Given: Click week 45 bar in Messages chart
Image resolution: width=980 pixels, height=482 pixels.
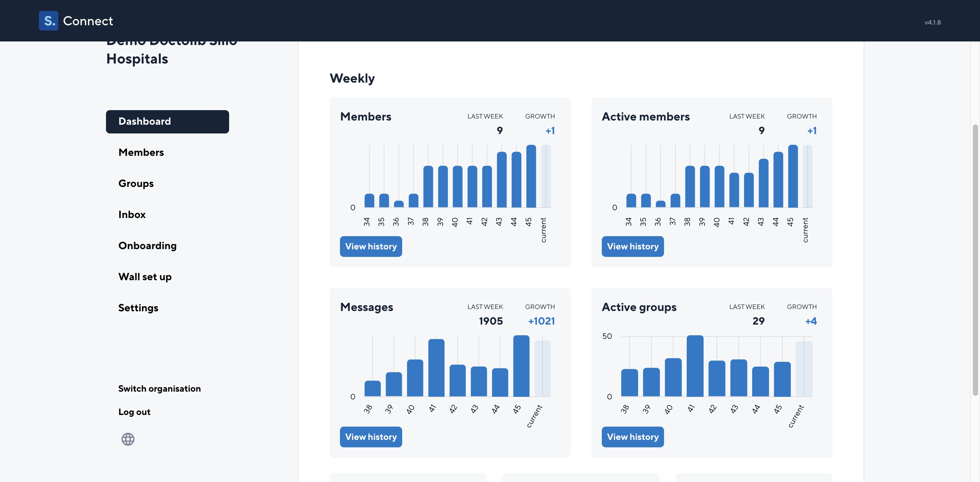Looking at the screenshot, I should [x=521, y=366].
